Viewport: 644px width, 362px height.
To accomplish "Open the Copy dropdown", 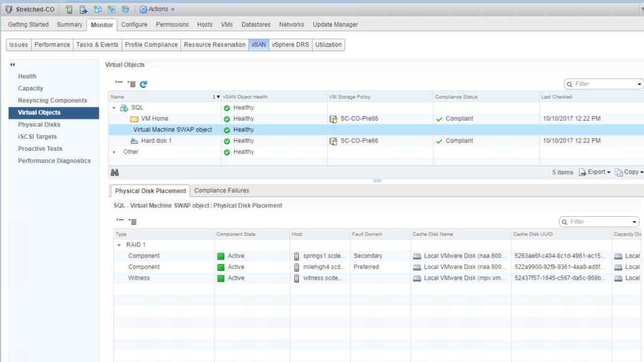I will pyautogui.click(x=629, y=172).
